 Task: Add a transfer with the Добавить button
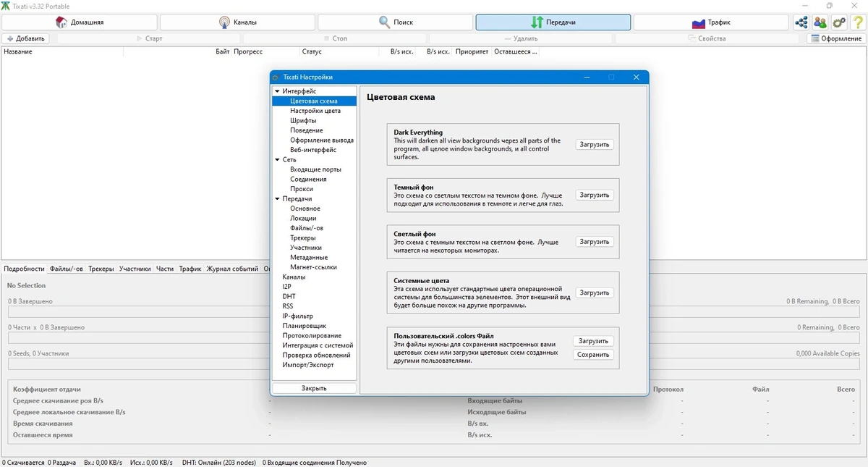tap(25, 38)
